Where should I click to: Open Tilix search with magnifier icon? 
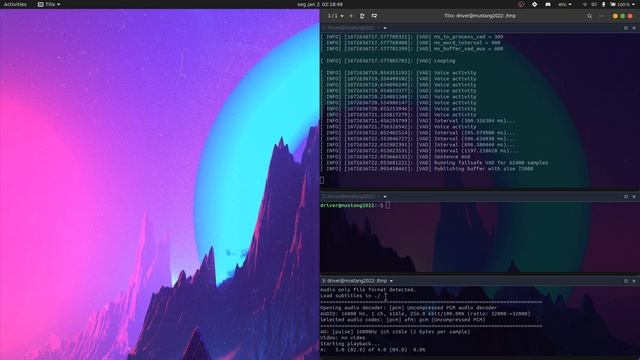click(589, 16)
